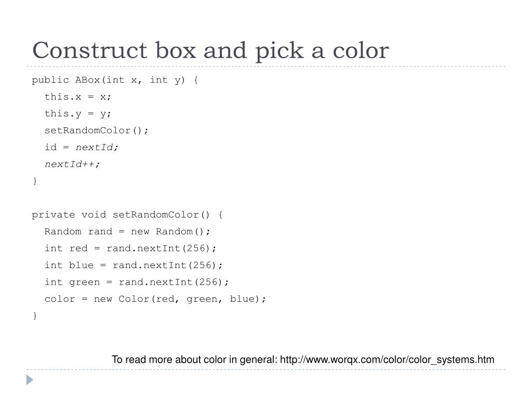Click the italic "id = nextId;" line
Image resolution: width=532 pixels, height=399 pixels.
(x=82, y=147)
